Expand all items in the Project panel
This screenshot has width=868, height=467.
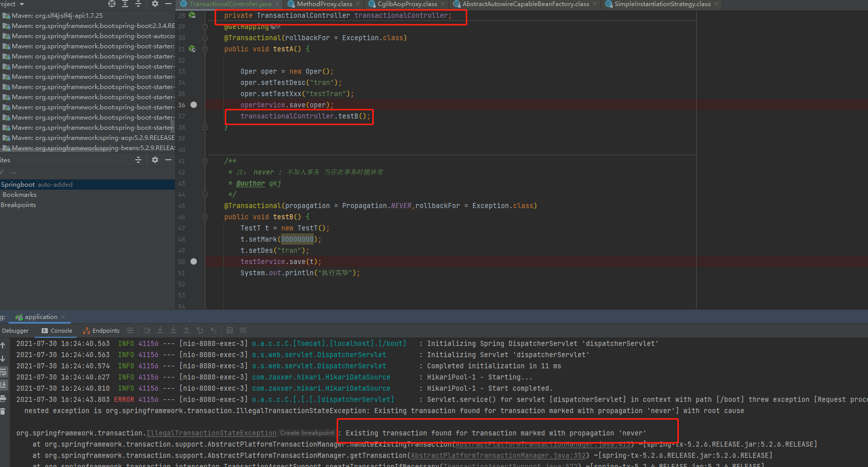[125, 4]
